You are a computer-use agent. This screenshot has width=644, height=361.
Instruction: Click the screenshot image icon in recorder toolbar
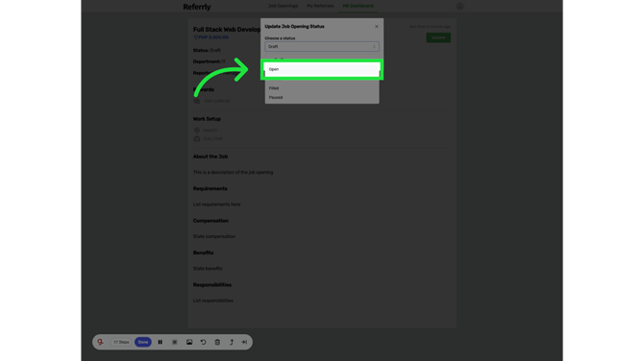tap(189, 342)
